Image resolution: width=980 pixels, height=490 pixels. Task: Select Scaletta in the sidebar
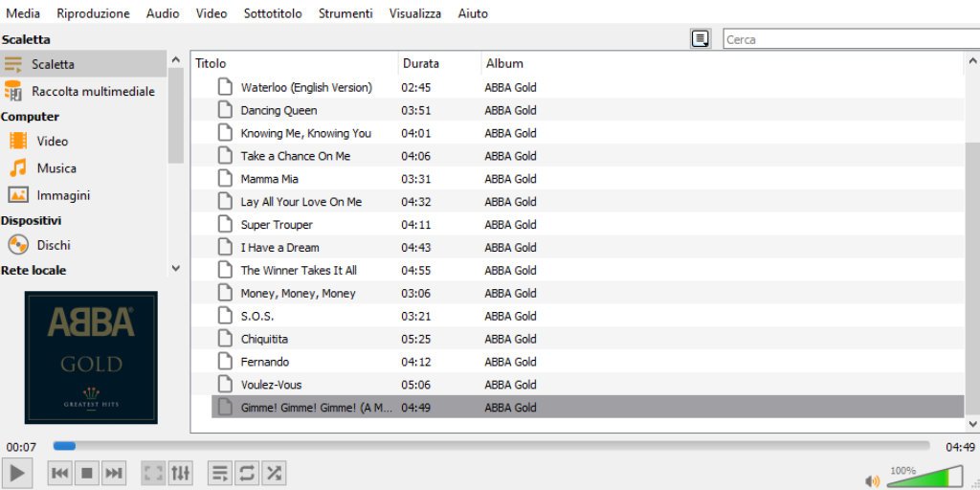pyautogui.click(x=83, y=64)
